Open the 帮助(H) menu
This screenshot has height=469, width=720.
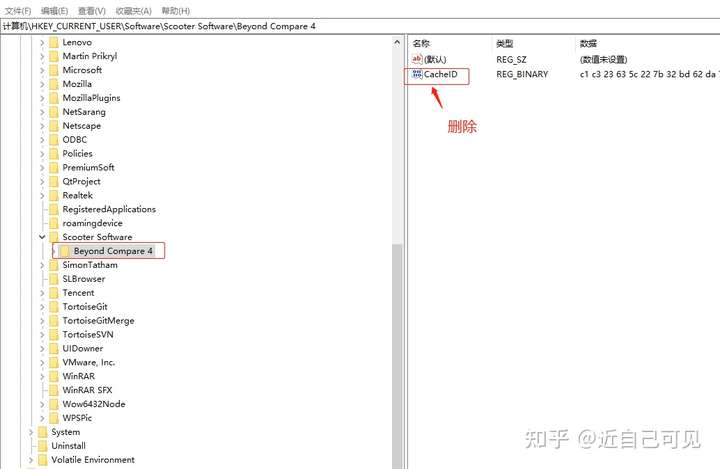coord(176,11)
